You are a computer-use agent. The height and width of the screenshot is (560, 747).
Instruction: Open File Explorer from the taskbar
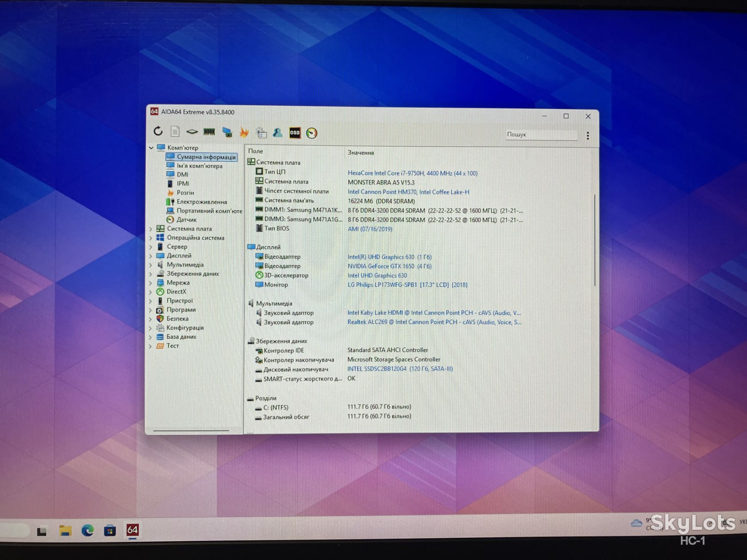(65, 530)
